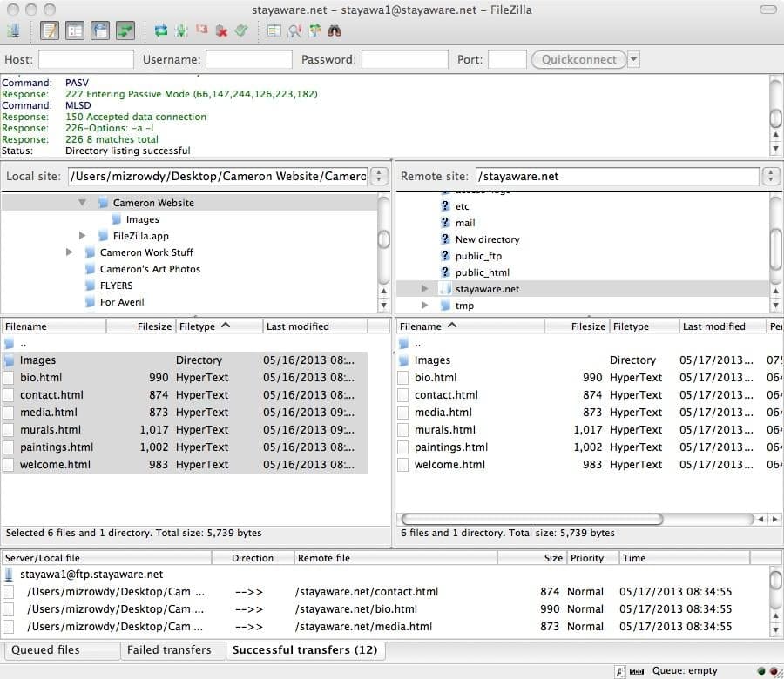
Task: Click checkbox beside contact.html in transfer list
Action: pos(9,592)
